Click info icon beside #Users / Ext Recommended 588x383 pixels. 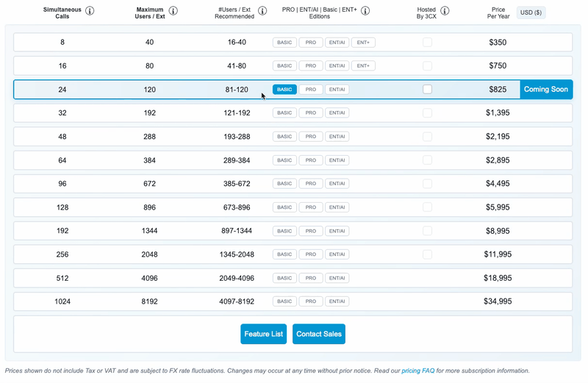[262, 11]
